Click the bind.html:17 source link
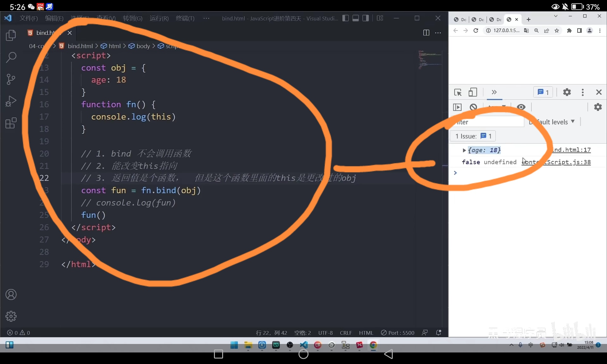 pos(572,150)
